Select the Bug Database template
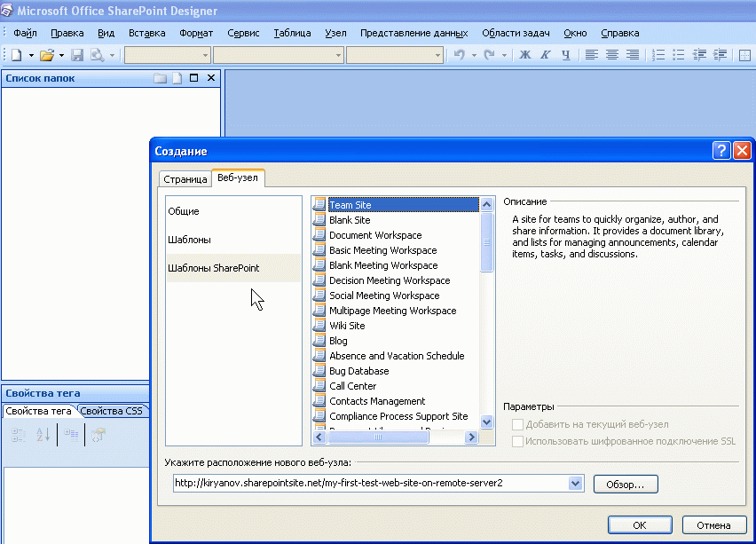This screenshot has width=756, height=544. pyautogui.click(x=359, y=371)
